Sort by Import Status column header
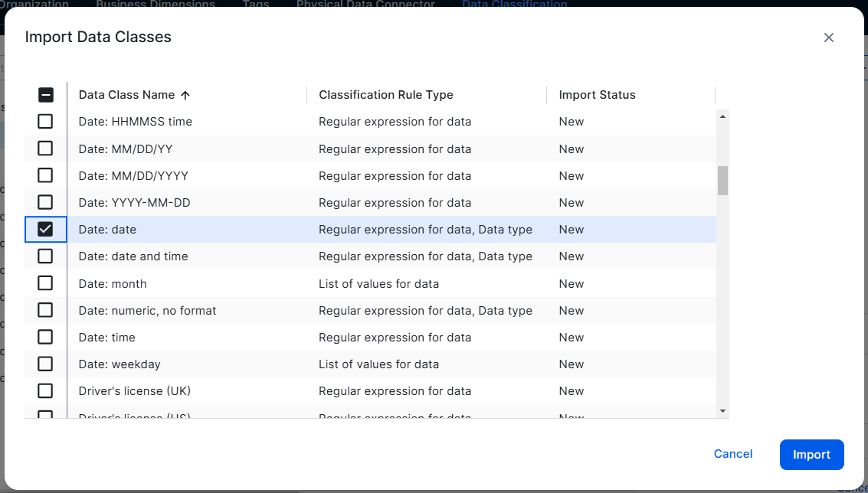Viewport: 868px width, 493px height. [x=597, y=95]
